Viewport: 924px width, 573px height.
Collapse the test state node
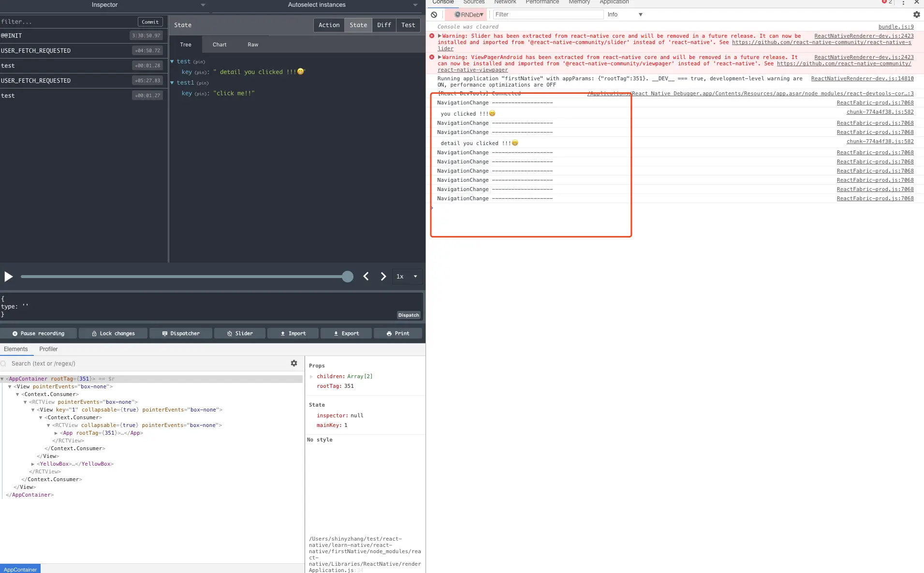click(172, 61)
